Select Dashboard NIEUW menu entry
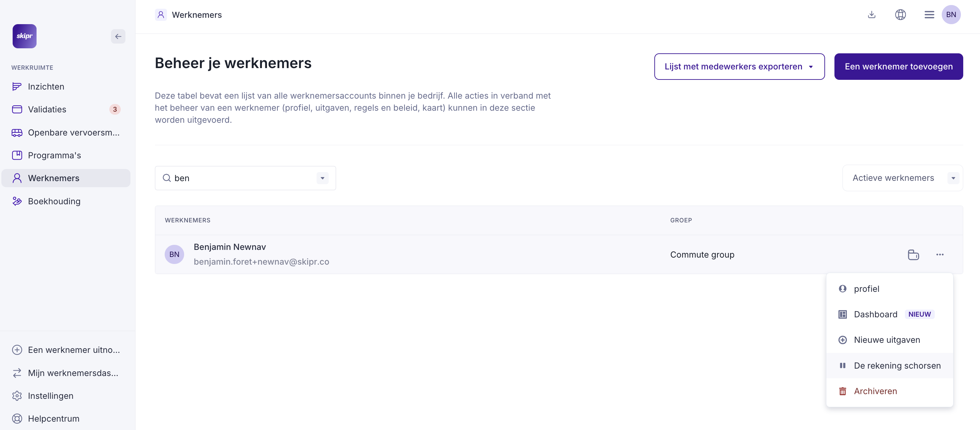 [875, 314]
